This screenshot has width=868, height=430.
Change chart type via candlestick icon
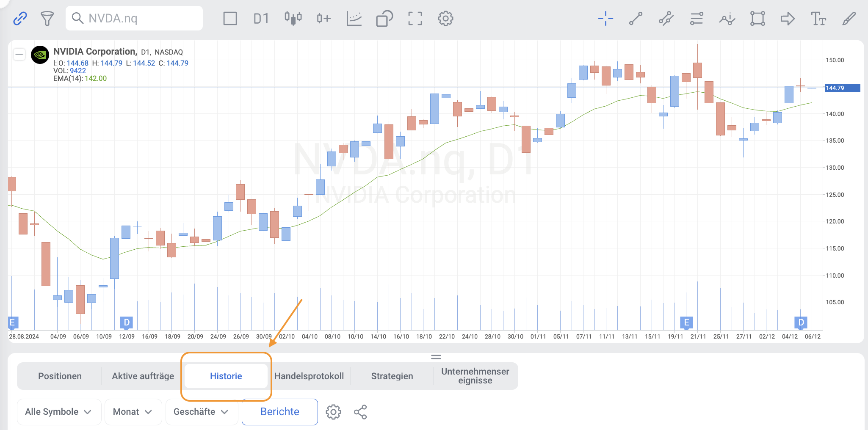coord(293,19)
